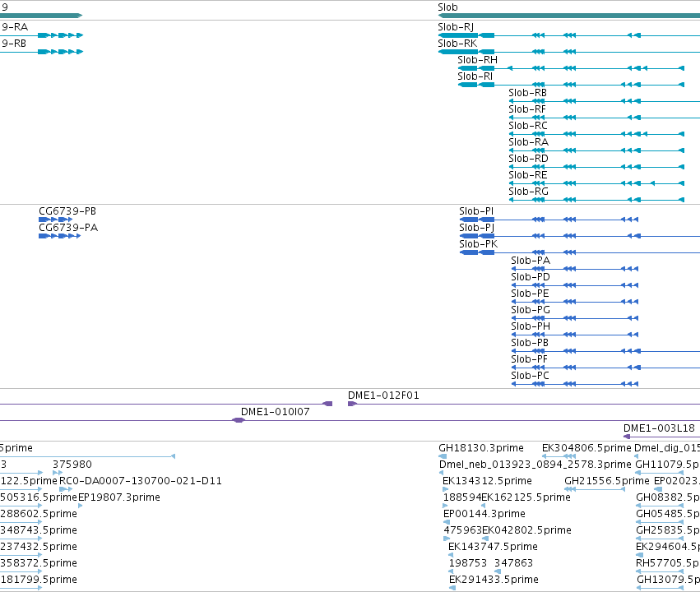Viewport: 700px width, 592px height.
Task: Click the Slob-RJ transcript label
Action: coord(456,27)
